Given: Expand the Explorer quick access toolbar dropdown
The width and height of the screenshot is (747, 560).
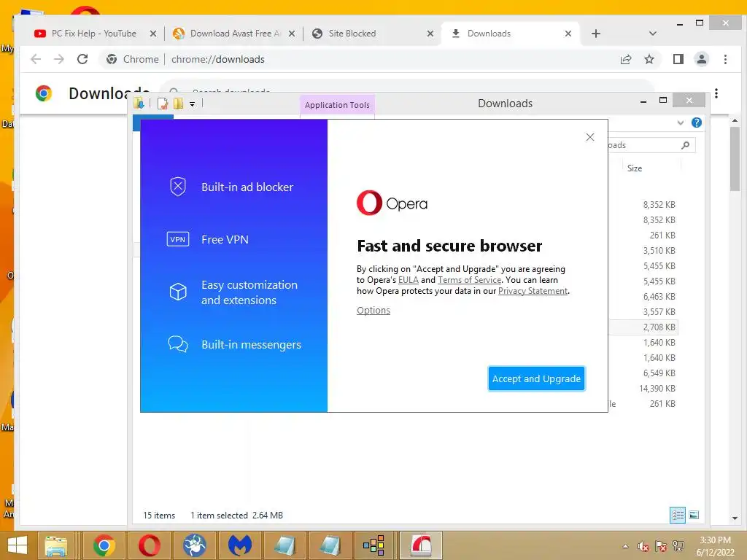Looking at the screenshot, I should click(x=192, y=104).
